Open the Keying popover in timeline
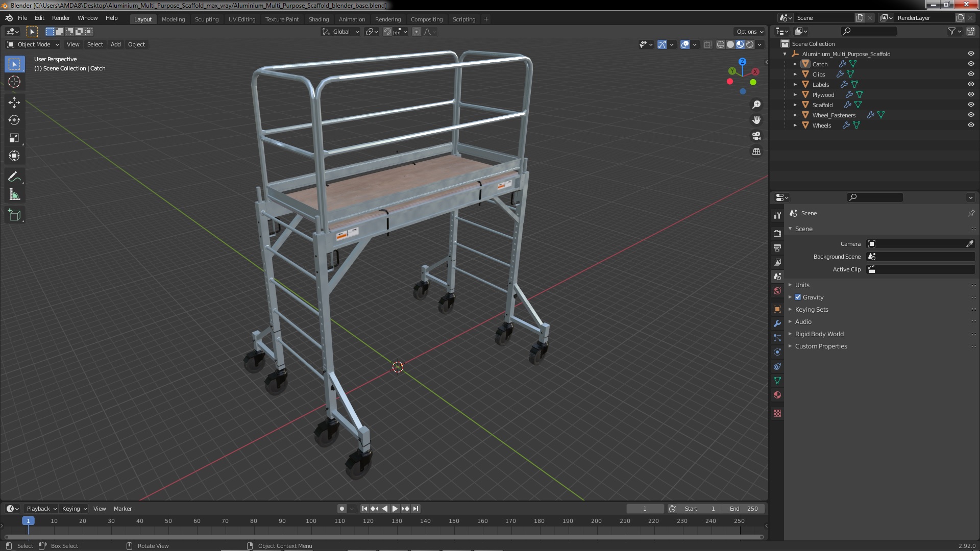980x551 pixels. click(74, 509)
